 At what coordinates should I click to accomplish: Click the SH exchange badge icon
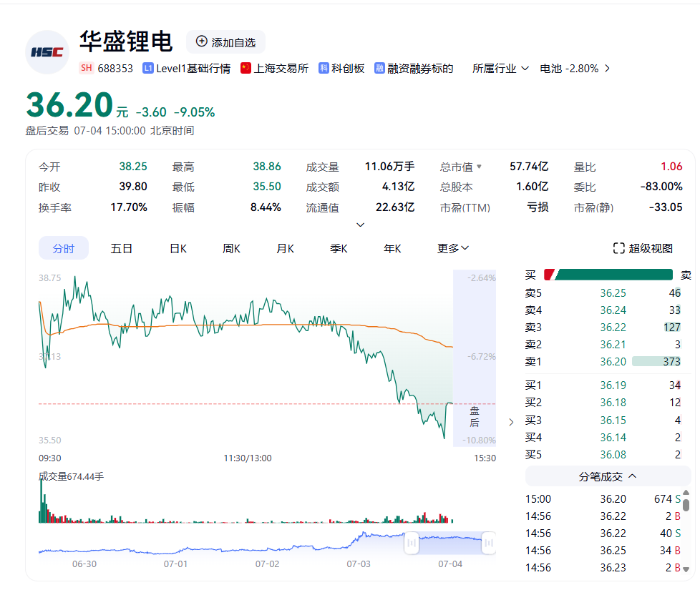87,69
